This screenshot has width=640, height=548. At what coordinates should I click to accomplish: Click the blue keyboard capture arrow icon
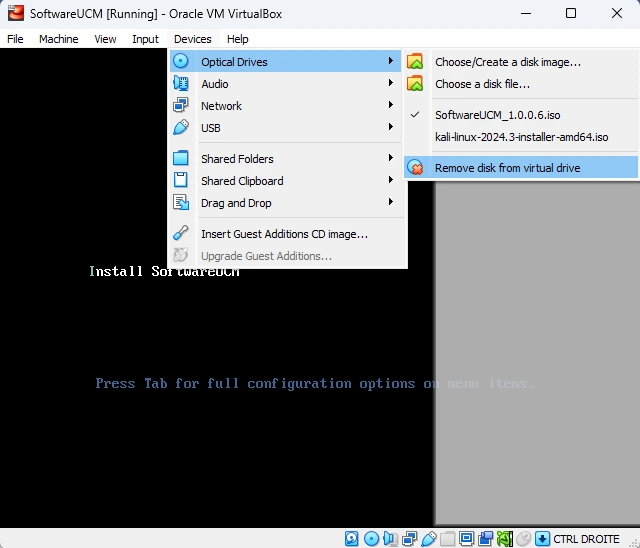pyautogui.click(x=542, y=539)
